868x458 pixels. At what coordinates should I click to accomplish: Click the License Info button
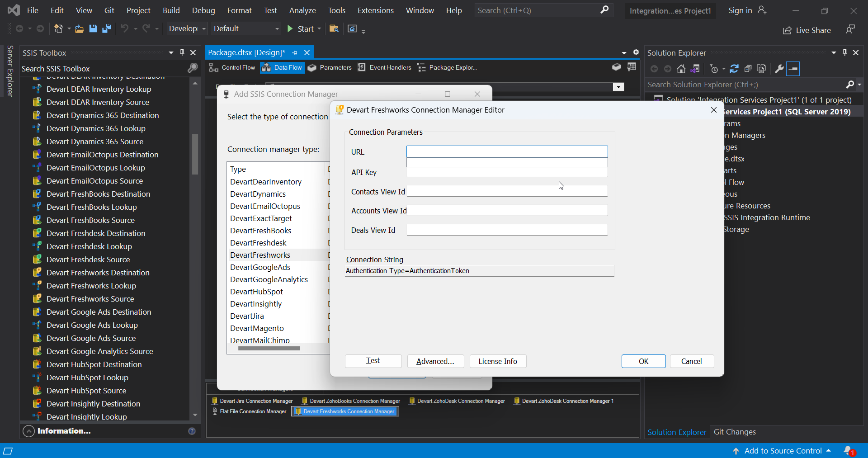click(498, 361)
